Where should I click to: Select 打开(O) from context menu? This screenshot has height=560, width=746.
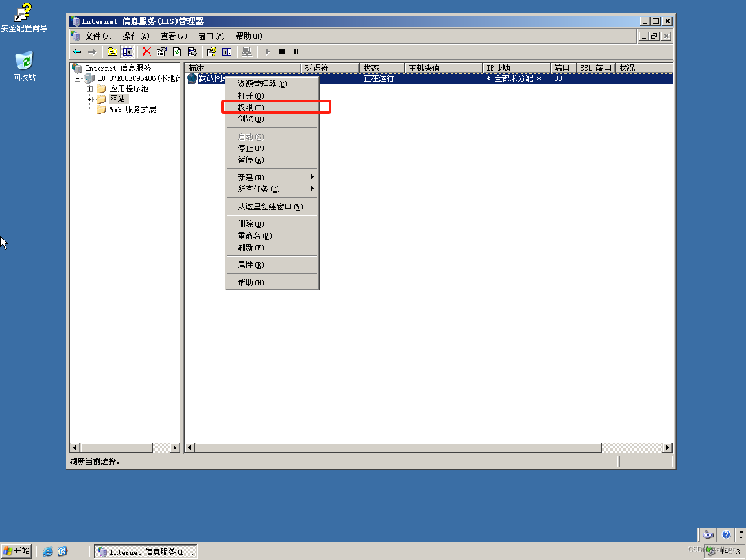click(272, 96)
